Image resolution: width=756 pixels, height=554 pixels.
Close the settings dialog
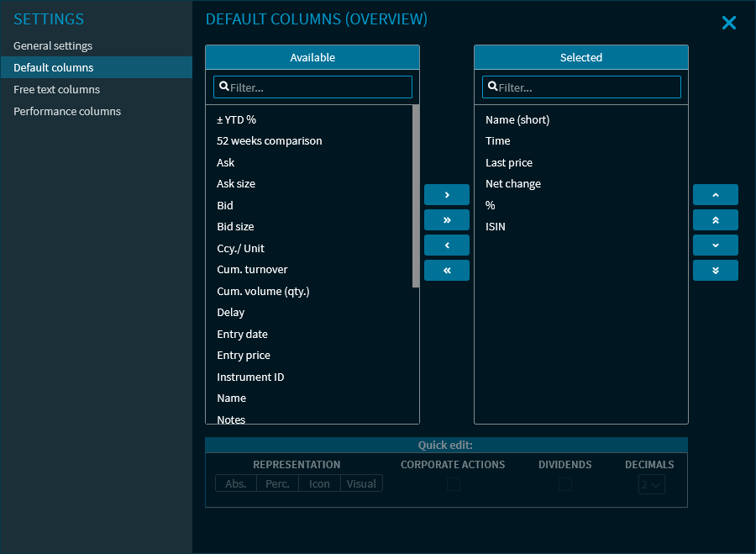click(x=728, y=24)
